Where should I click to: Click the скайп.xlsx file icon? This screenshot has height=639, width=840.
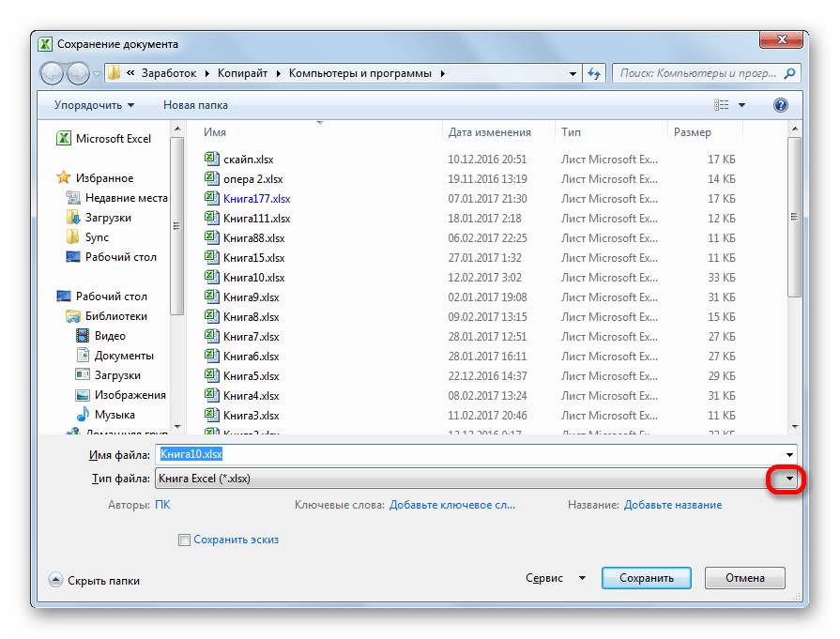(x=211, y=159)
